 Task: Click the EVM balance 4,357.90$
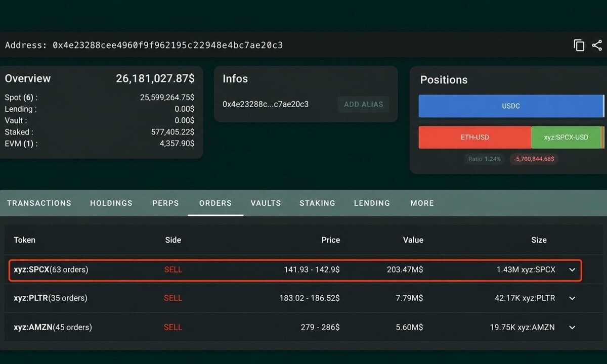pos(177,144)
